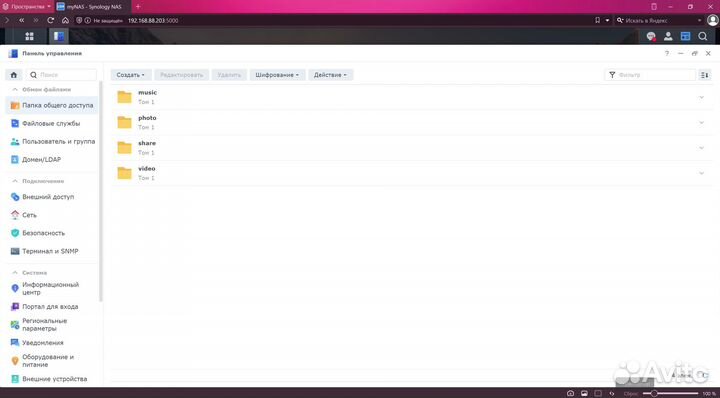This screenshot has width=720, height=398.
Task: Open Папка общего доступа section
Action: (52, 105)
